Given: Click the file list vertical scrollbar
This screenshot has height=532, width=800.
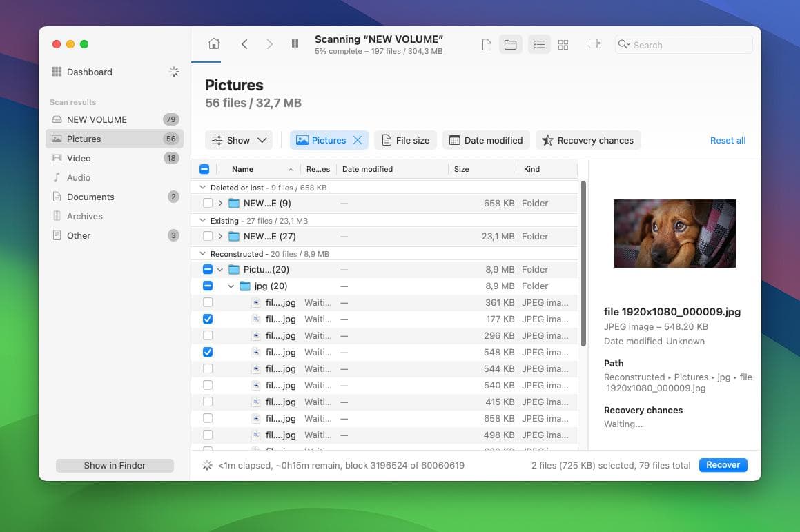Looking at the screenshot, I should tap(583, 263).
